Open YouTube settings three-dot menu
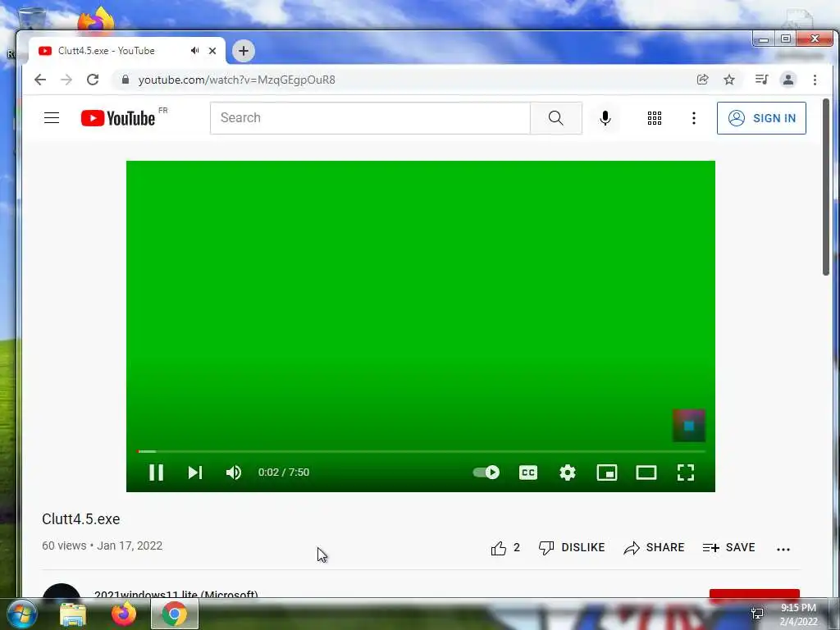The width and height of the screenshot is (840, 630). coord(694,118)
